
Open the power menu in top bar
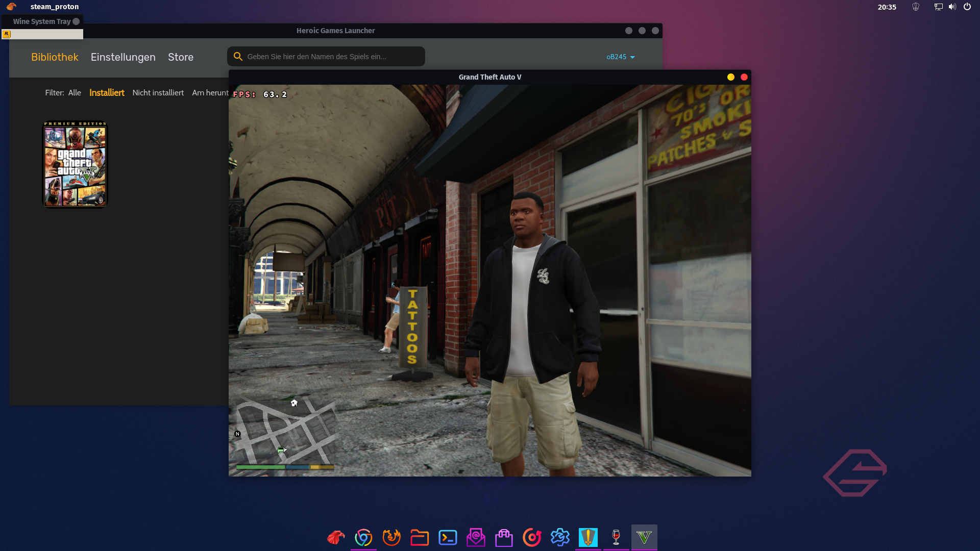(967, 7)
